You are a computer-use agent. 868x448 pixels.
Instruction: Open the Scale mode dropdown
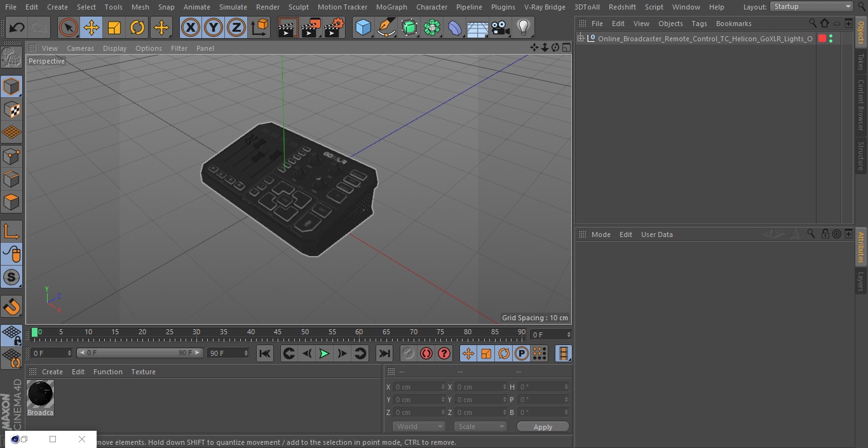(480, 426)
